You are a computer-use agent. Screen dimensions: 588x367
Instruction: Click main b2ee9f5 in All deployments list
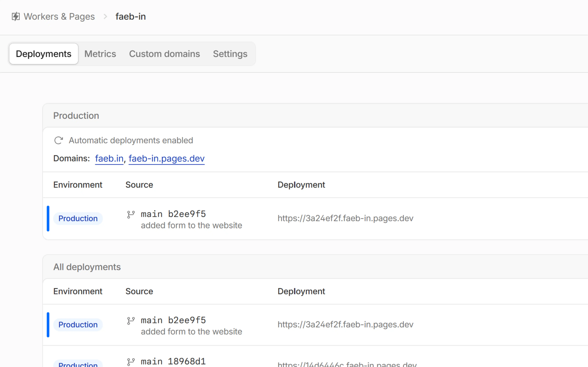point(173,320)
